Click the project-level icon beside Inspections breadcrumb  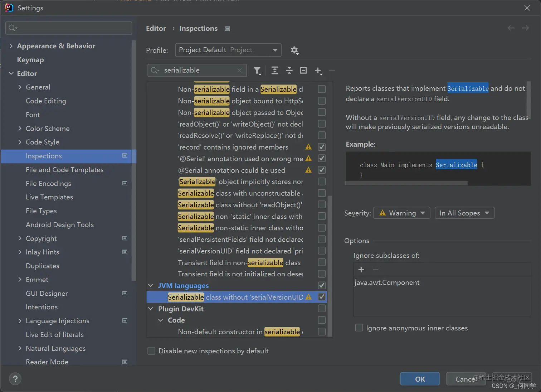[227, 29]
